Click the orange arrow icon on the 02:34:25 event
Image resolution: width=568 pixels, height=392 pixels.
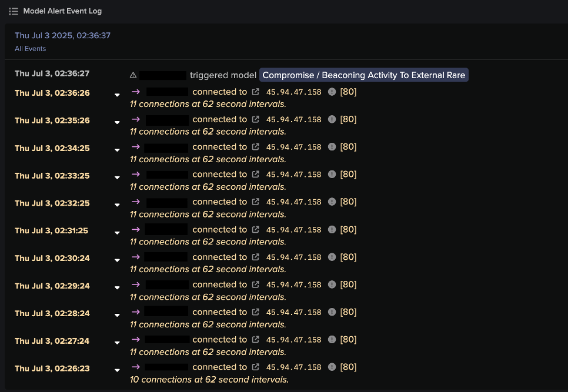[136, 146]
